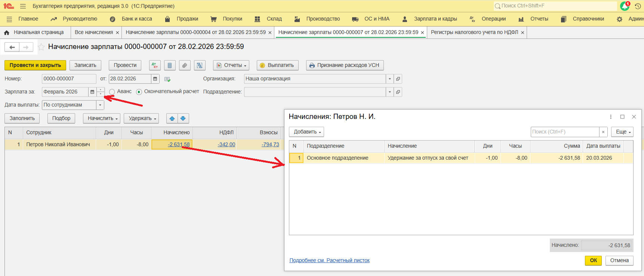Click the Заполнить button
Viewport: 644px width, 276px height.
(22, 119)
